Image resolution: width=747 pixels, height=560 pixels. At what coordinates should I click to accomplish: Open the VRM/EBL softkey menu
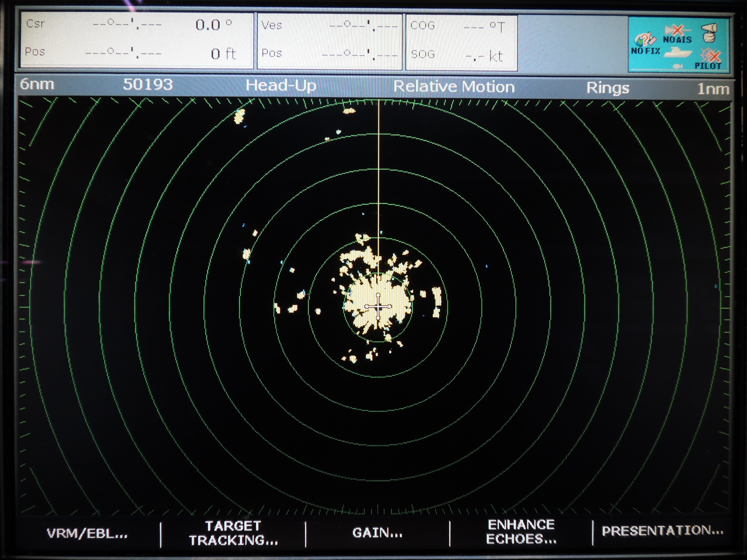[x=87, y=533]
